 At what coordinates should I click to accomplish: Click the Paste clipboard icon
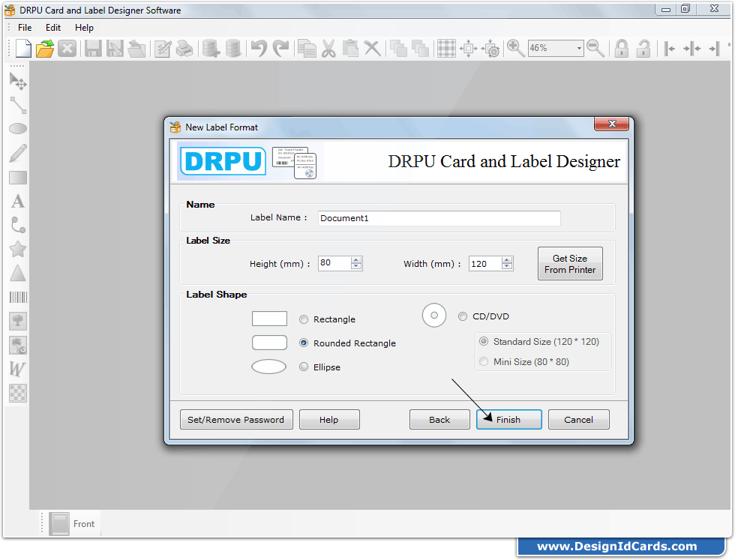click(350, 48)
